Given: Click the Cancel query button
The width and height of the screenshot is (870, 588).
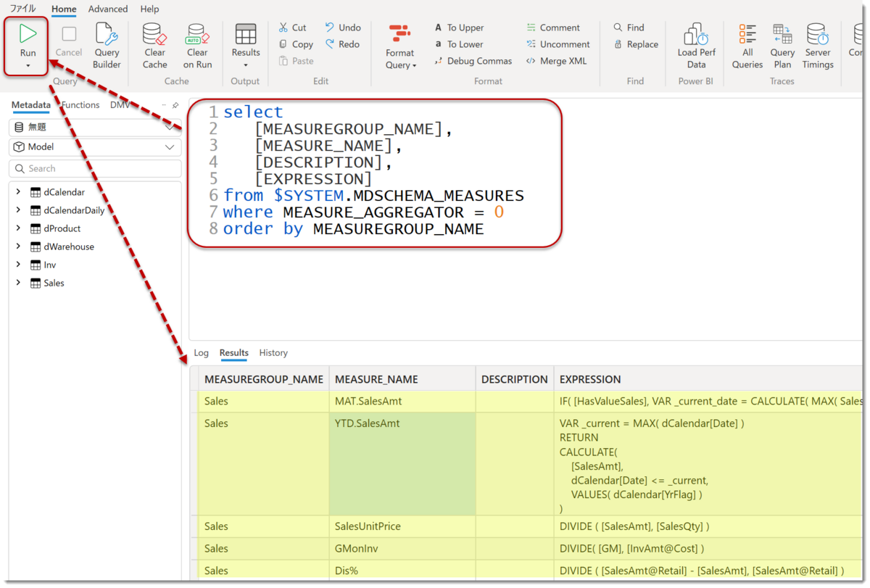Looking at the screenshot, I should (69, 41).
